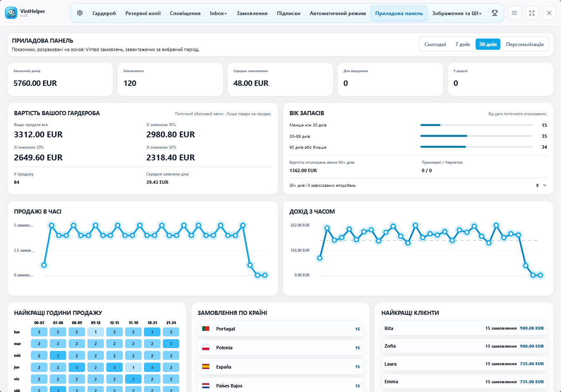The image size is (561, 392).
Task: Select the Laura client row
Action: (x=464, y=364)
